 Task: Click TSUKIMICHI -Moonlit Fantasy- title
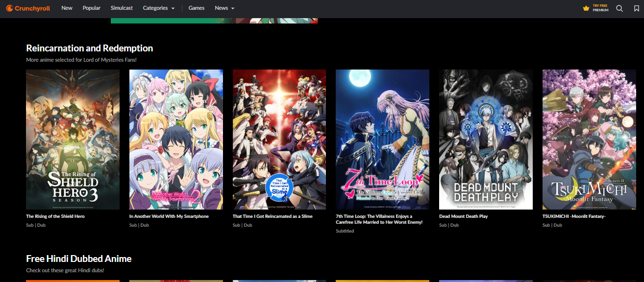(x=574, y=216)
